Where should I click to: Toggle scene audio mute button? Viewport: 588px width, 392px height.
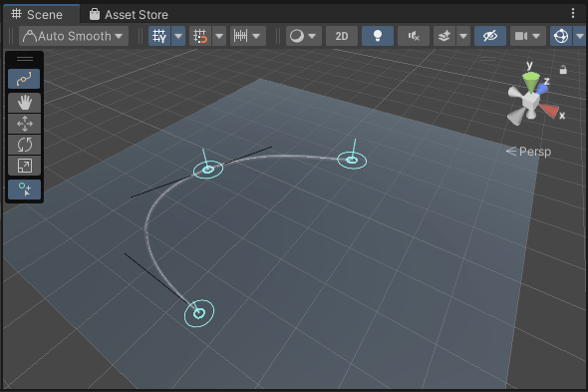(414, 36)
